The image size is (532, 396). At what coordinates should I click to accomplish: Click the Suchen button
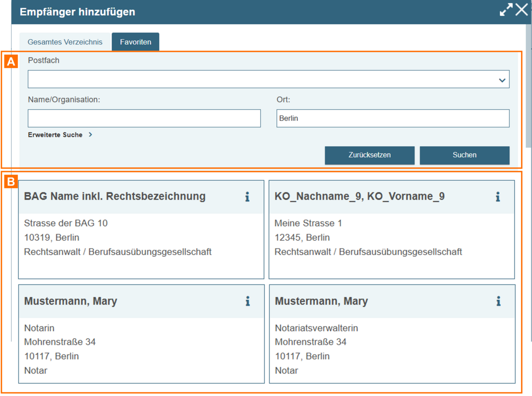click(464, 155)
